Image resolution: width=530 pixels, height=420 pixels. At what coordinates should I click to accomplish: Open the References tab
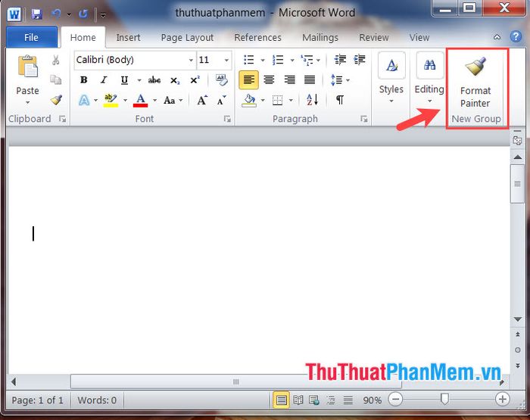[257, 38]
